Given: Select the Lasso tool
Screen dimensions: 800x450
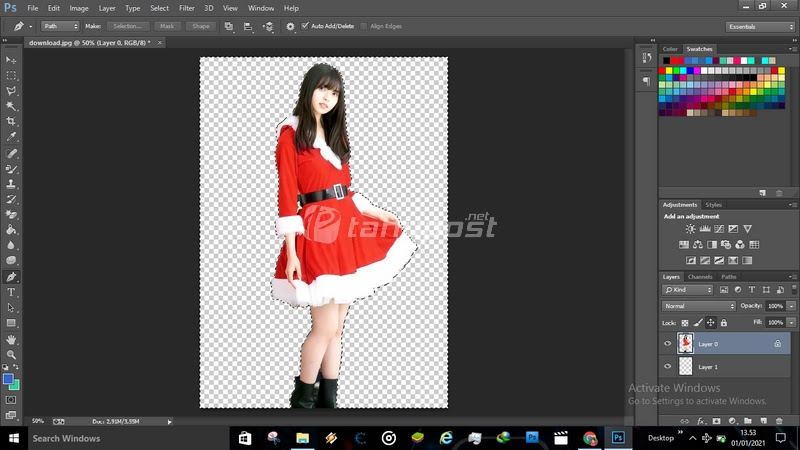Looking at the screenshot, I should click(11, 91).
